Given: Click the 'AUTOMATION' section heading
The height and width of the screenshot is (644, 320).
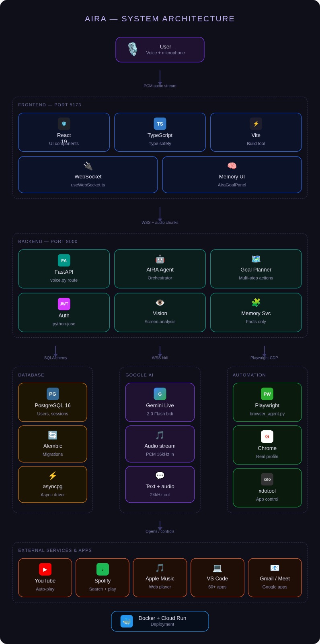Looking at the screenshot, I should tap(249, 375).
